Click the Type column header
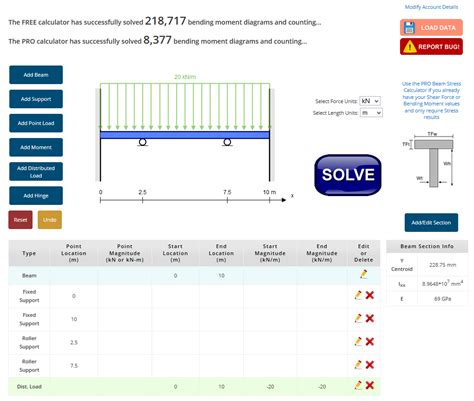The image size is (474, 401). tap(29, 254)
